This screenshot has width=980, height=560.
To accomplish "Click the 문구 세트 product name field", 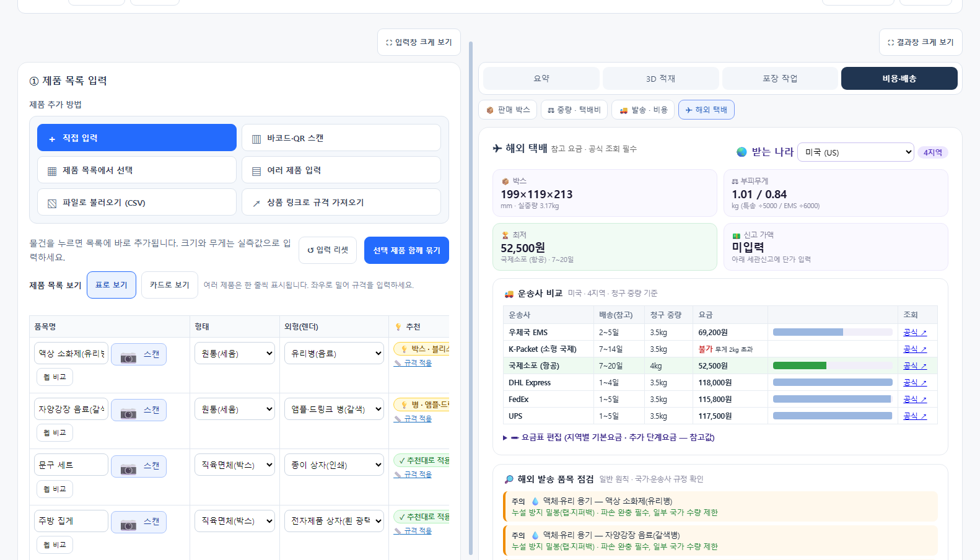I will click(71, 465).
